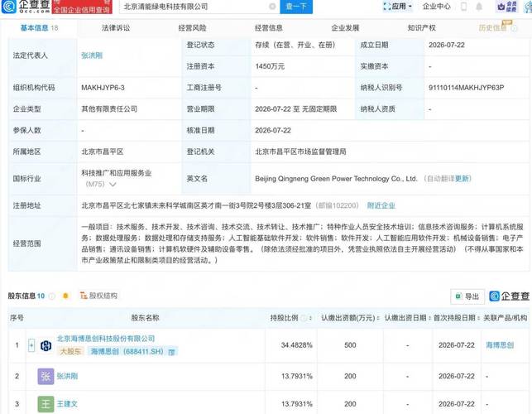Open the 应用 dropdown menu
Viewport: 532px width, 414px height.
pos(398,7)
